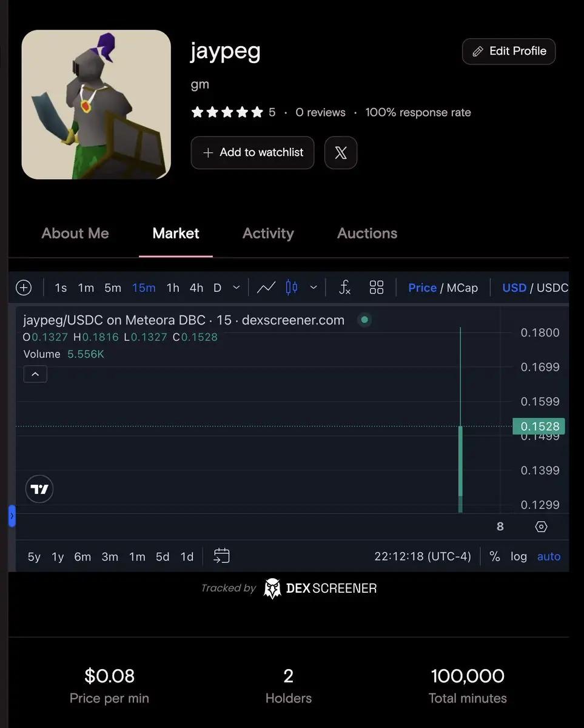Select the candlestick chart style icon

pos(292,288)
